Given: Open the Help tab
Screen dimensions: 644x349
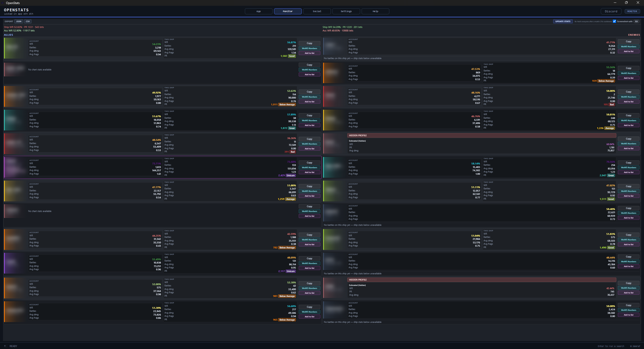Looking at the screenshot, I should coord(375,11).
